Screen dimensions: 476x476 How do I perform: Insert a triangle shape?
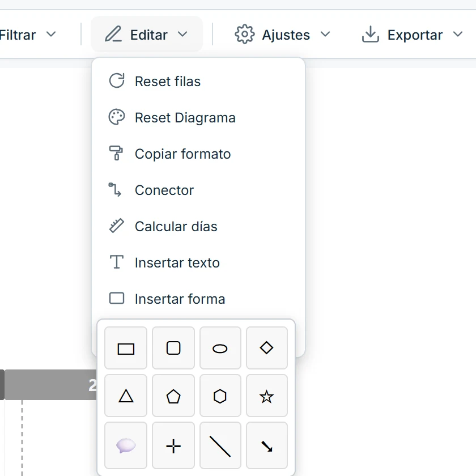[126, 396]
